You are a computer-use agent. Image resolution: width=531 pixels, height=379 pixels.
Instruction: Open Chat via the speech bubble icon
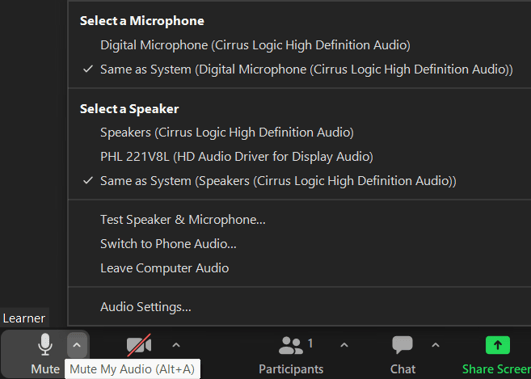[x=402, y=345]
